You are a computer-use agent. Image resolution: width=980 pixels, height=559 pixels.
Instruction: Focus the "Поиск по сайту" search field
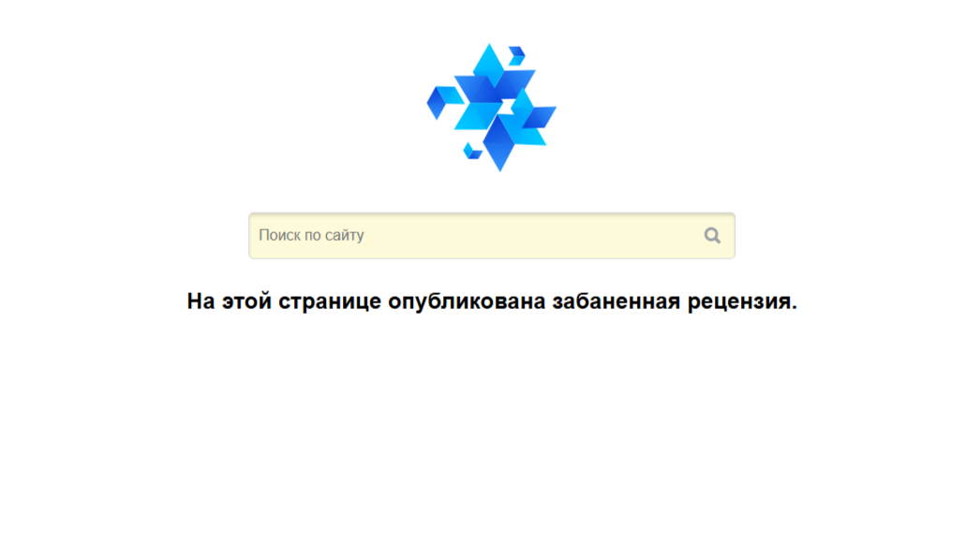(x=491, y=235)
